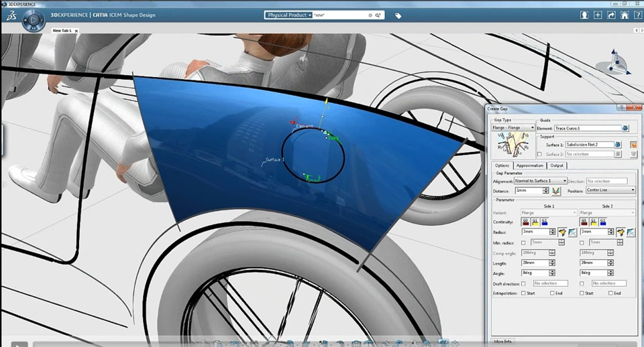Select G1 continuity for Side 1
This screenshot has height=347, width=644.
[535, 222]
